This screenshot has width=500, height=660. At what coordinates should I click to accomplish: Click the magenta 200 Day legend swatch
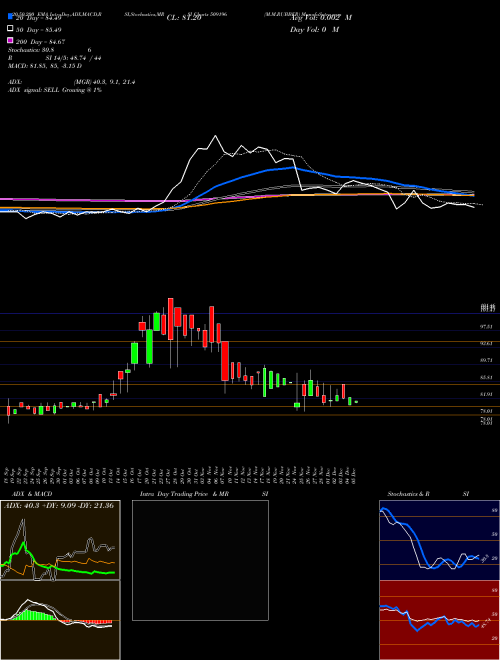[10, 40]
